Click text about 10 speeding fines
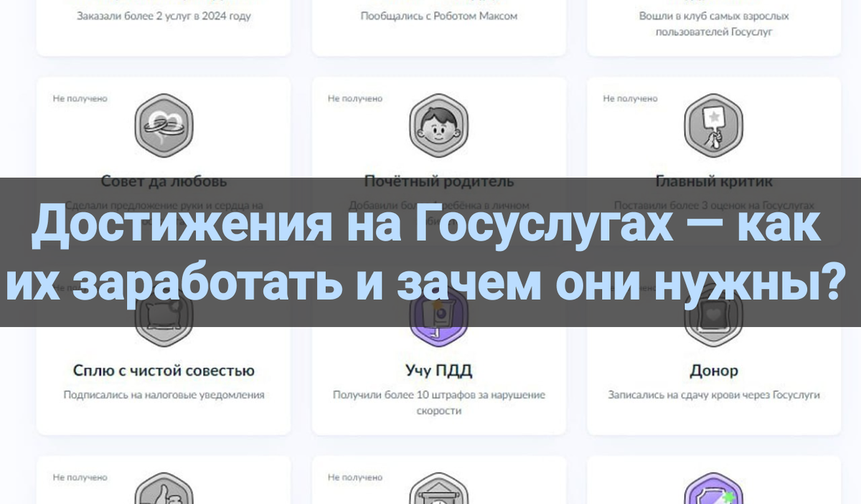This screenshot has width=861, height=504. click(x=439, y=403)
